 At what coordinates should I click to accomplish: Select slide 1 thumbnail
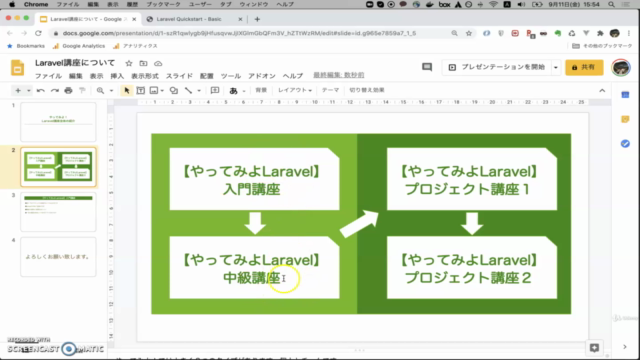coord(58,122)
